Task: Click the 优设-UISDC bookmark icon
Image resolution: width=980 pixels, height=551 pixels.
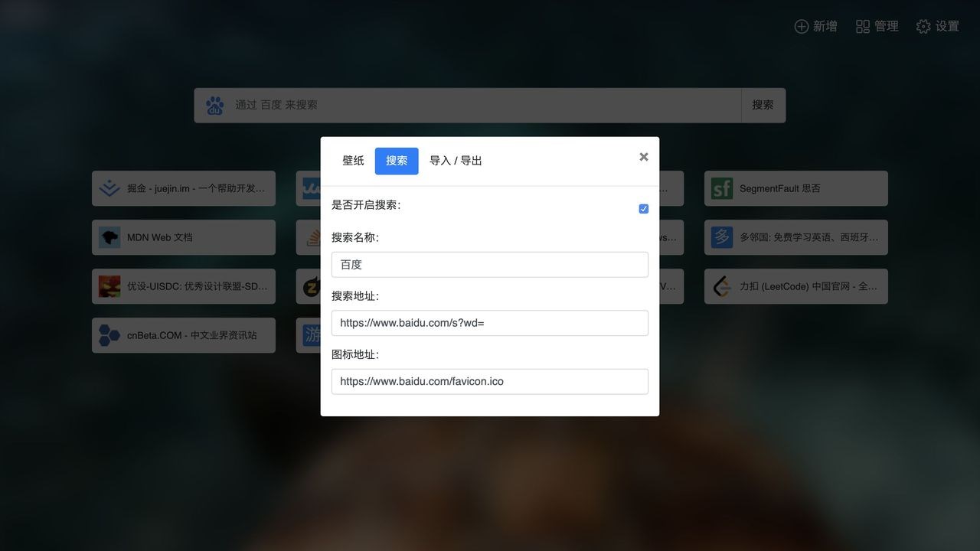Action: tap(109, 286)
